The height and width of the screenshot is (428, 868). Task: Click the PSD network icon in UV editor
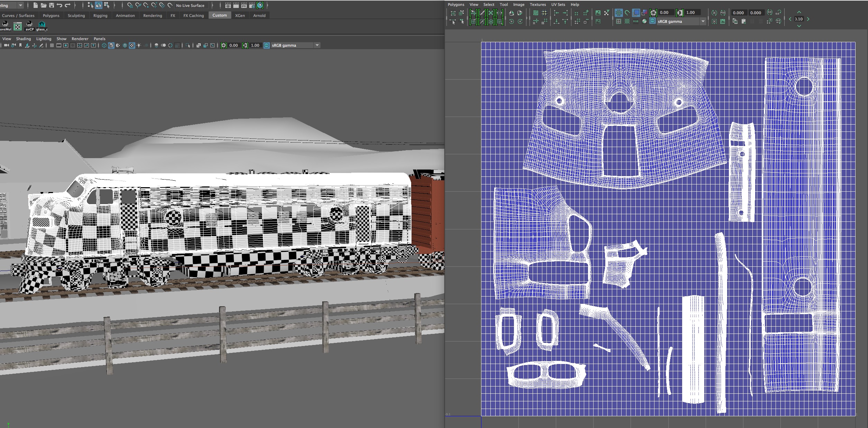723,13
